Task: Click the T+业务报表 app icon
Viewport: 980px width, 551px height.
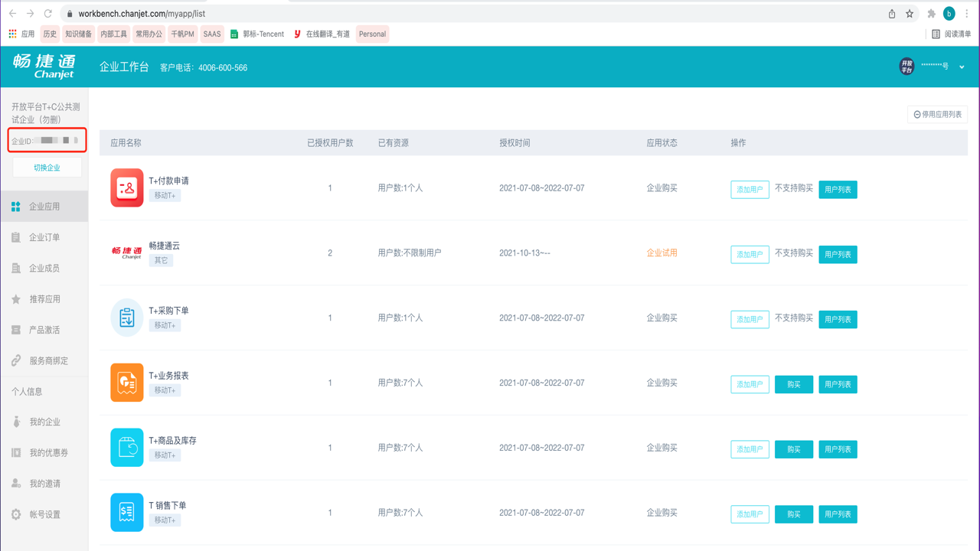Action: click(x=127, y=383)
